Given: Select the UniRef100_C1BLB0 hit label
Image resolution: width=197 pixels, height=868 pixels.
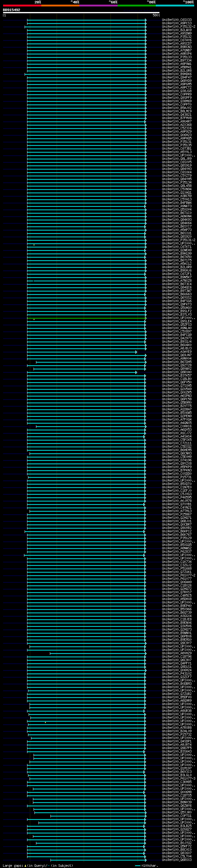Looking at the screenshot, I should [x=177, y=379].
